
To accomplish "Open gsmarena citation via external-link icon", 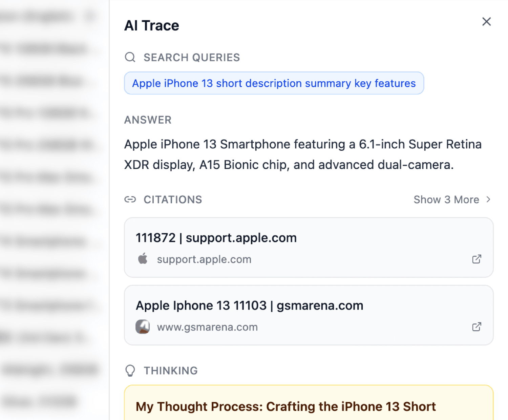I will click(x=477, y=327).
